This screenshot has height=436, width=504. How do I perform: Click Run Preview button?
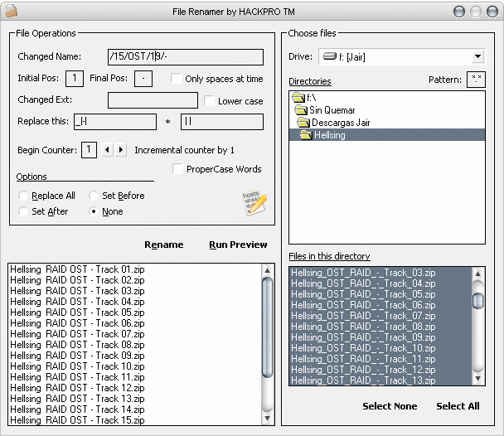[238, 245]
